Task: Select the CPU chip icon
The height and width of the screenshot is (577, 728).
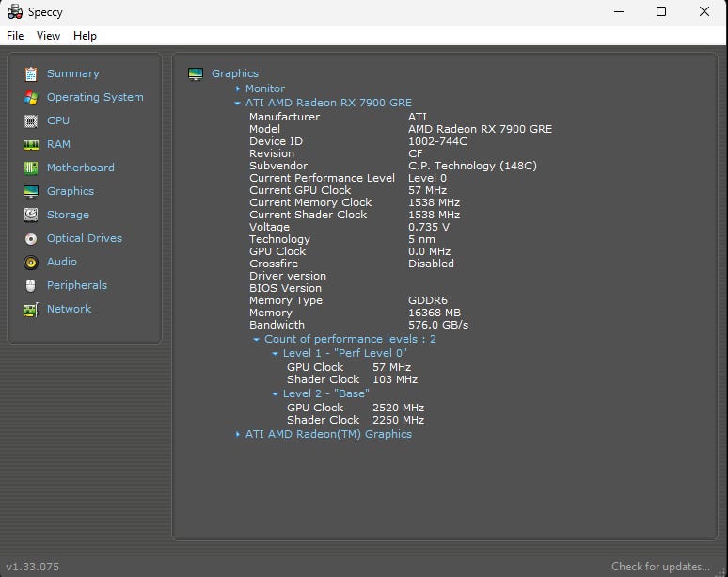Action: (31, 120)
